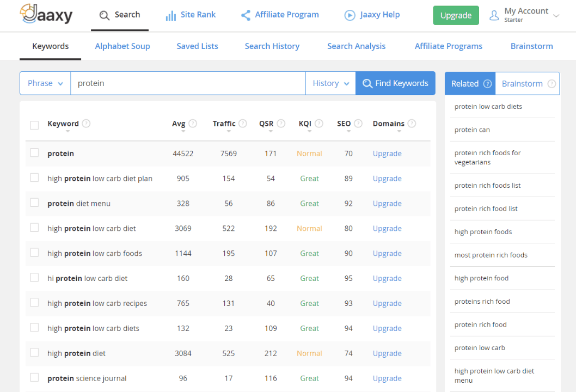This screenshot has height=392, width=576.
Task: Click help icon on Brainstorm panel tab
Action: click(552, 84)
